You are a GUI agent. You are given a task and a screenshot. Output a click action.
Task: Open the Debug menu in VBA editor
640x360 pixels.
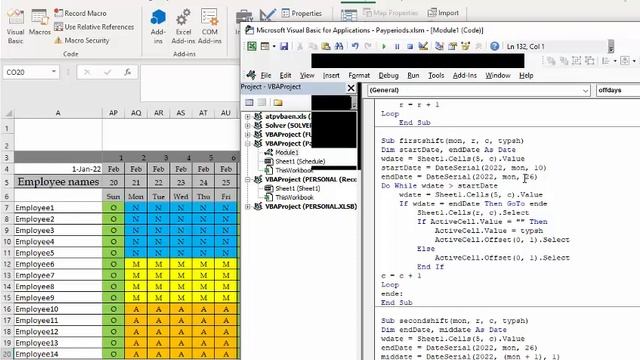[x=388, y=76]
